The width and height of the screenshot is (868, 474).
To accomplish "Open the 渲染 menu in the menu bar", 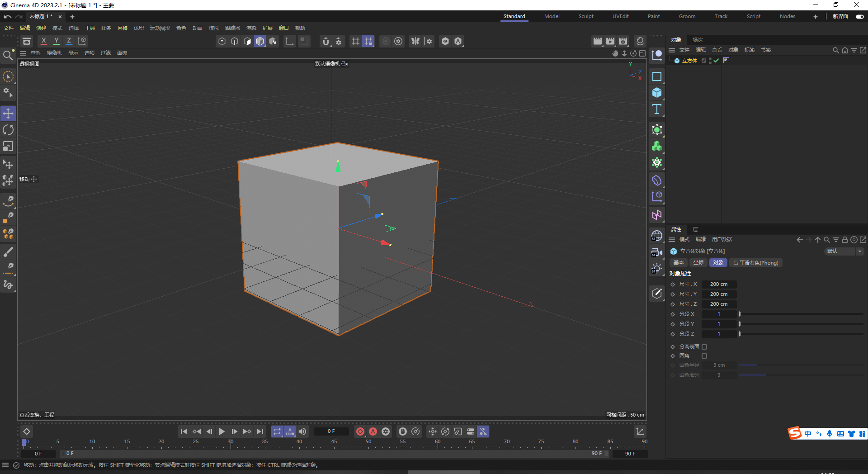I will pyautogui.click(x=251, y=28).
